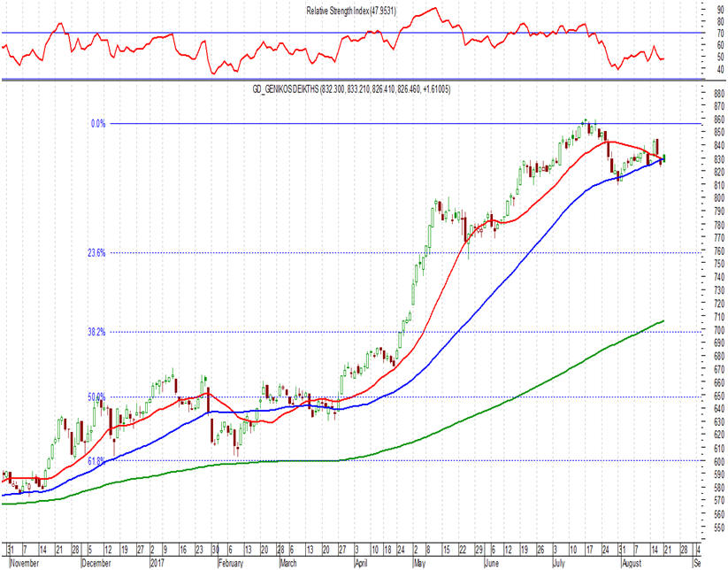The height and width of the screenshot is (570, 728).
Task: Select the 50.0% Fibonacci retracement label
Action: point(96,397)
